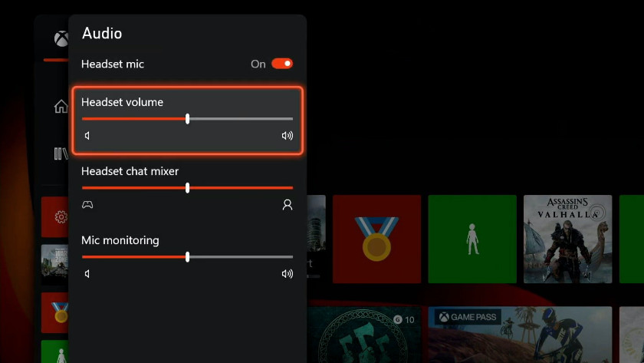Click the Headset volume slider handle
Screen dimensions: 644x363
(188, 119)
